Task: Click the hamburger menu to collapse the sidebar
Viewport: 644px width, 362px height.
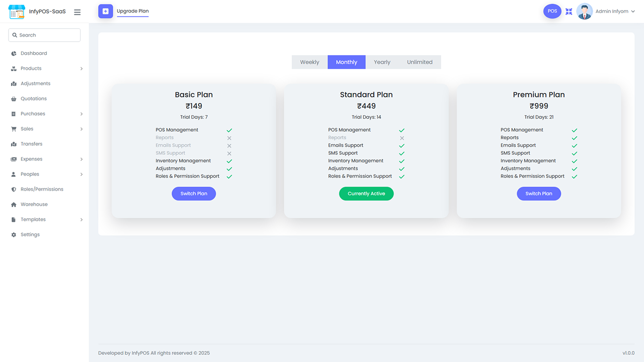Action: (77, 12)
